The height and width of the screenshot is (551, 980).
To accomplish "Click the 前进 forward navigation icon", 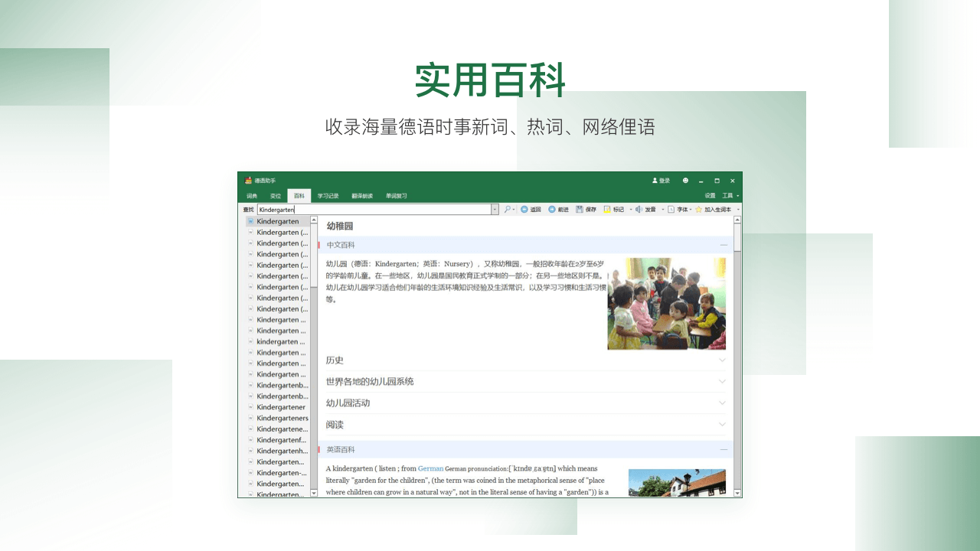I will point(552,208).
